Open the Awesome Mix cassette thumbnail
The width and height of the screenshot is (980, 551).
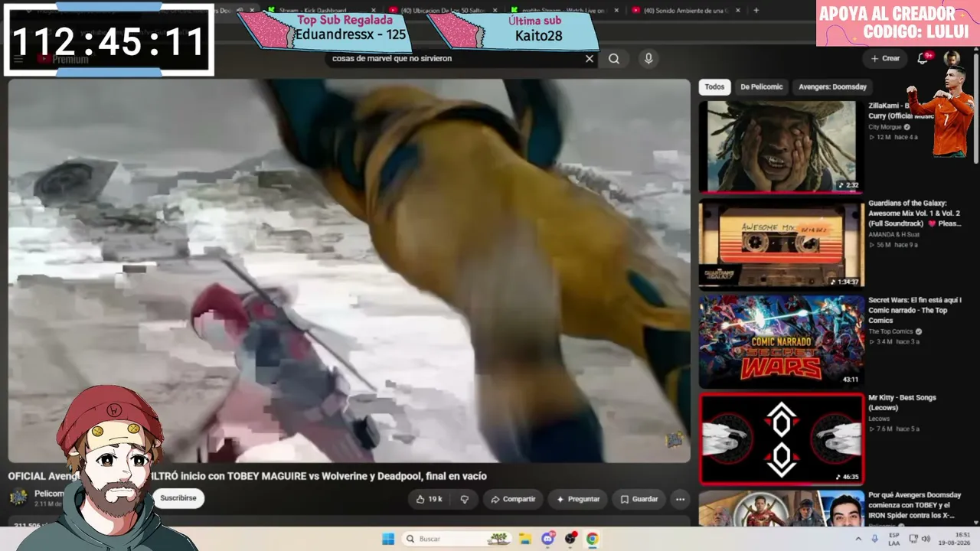tap(782, 244)
